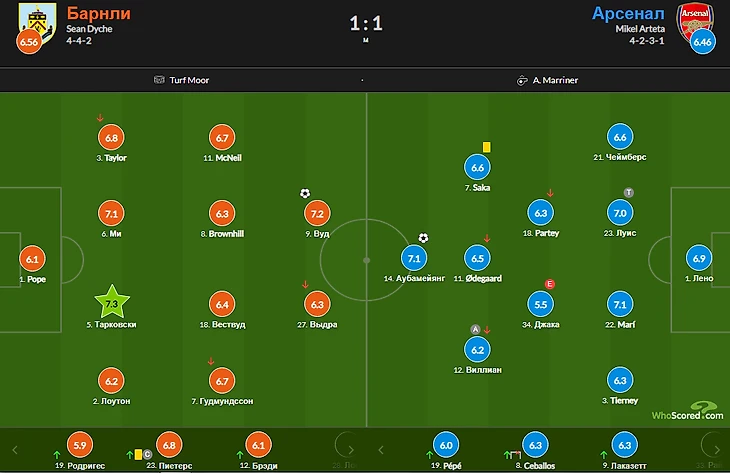Screen dimensions: 730x473
Task: Select goalkeeper Pope's 6.1 rating circle
Action: click(33, 258)
